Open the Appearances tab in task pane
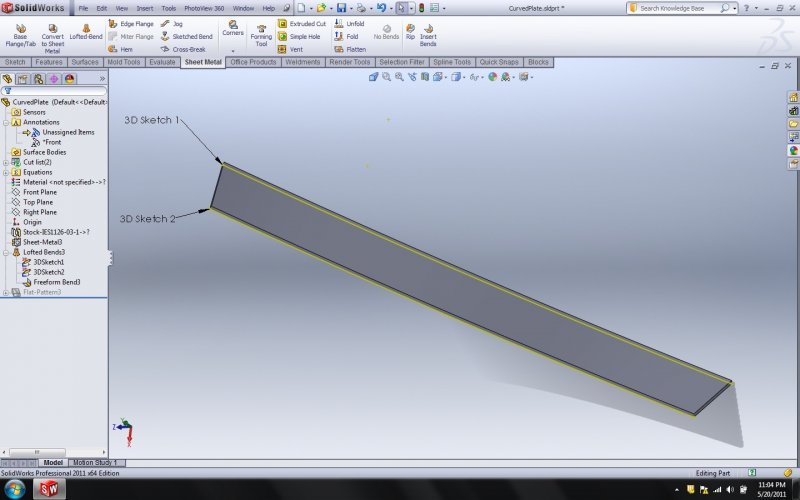 coord(793,149)
